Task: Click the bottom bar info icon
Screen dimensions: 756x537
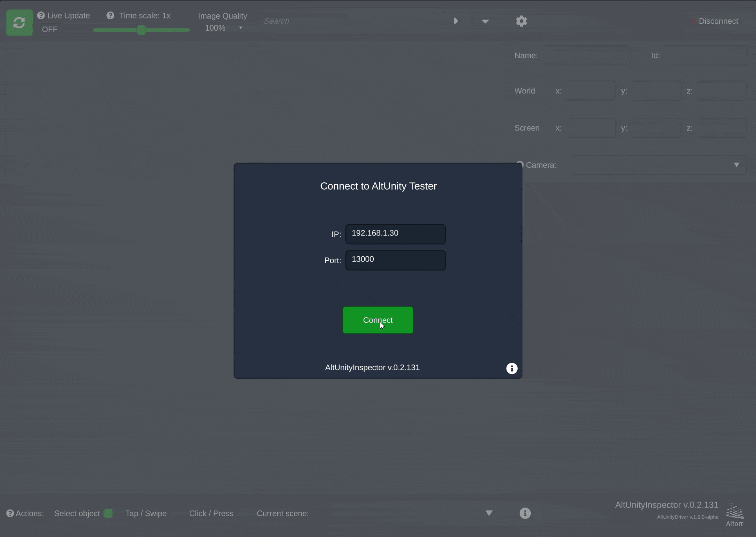Action: click(x=525, y=513)
